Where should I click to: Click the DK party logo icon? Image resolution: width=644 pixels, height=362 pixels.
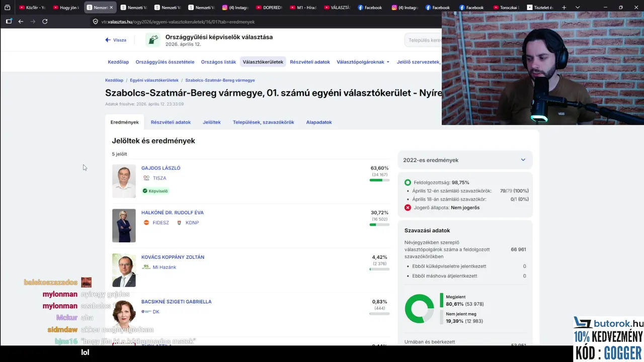click(x=146, y=312)
